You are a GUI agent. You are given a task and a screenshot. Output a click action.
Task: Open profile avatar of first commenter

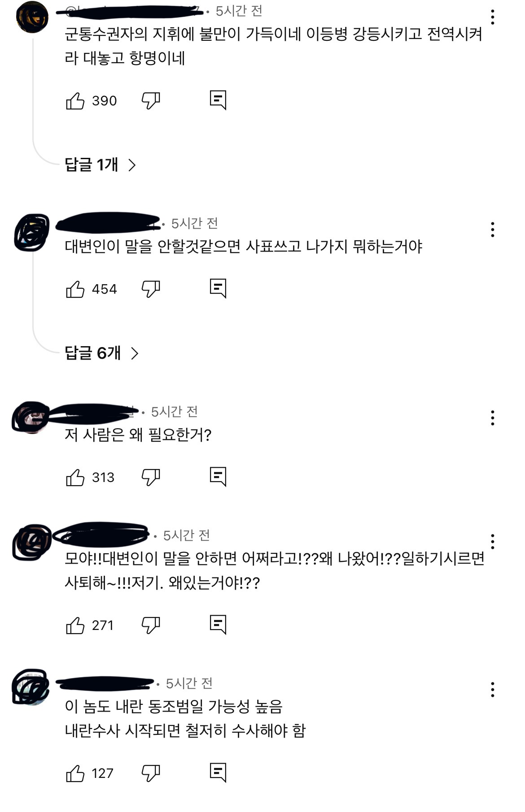(x=32, y=17)
